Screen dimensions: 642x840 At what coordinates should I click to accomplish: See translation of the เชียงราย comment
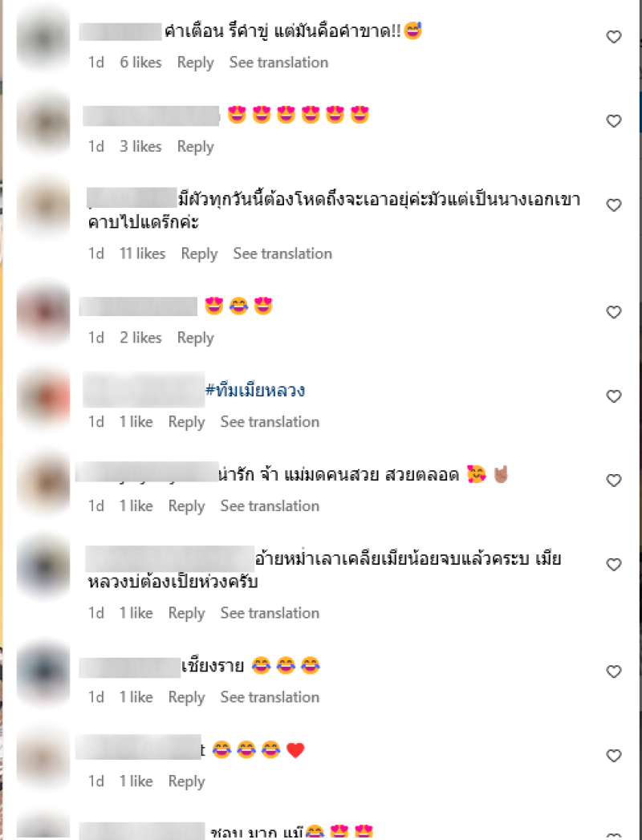(x=270, y=697)
